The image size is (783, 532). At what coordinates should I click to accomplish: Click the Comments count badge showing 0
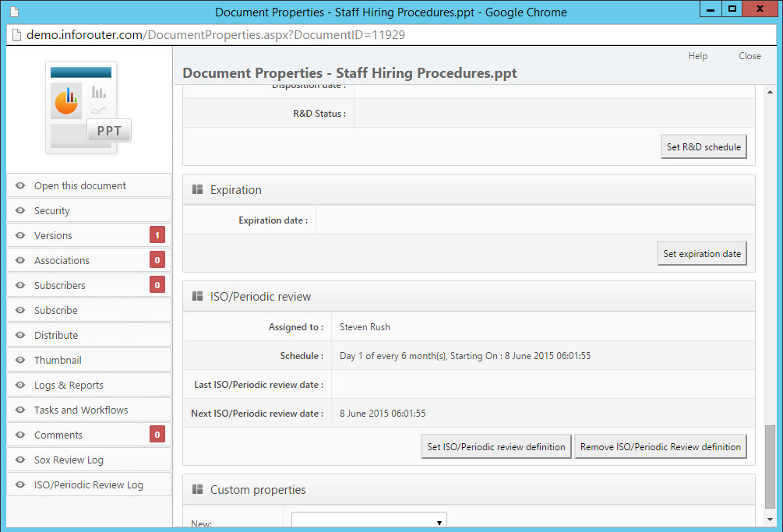click(157, 435)
